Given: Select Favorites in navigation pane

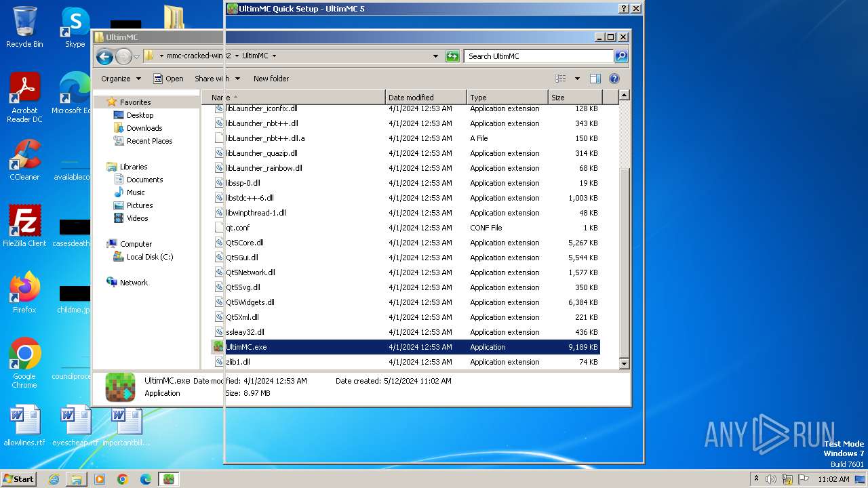Looking at the screenshot, I should (x=135, y=102).
